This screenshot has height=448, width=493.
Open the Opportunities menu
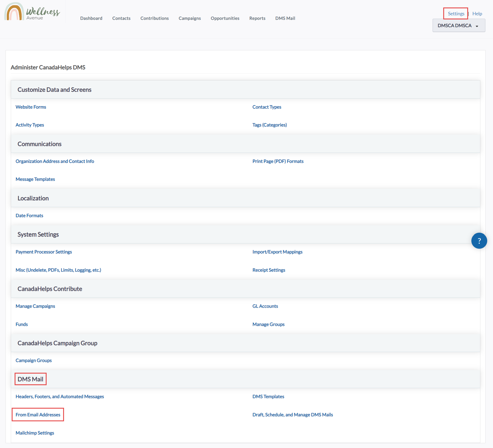pos(225,18)
